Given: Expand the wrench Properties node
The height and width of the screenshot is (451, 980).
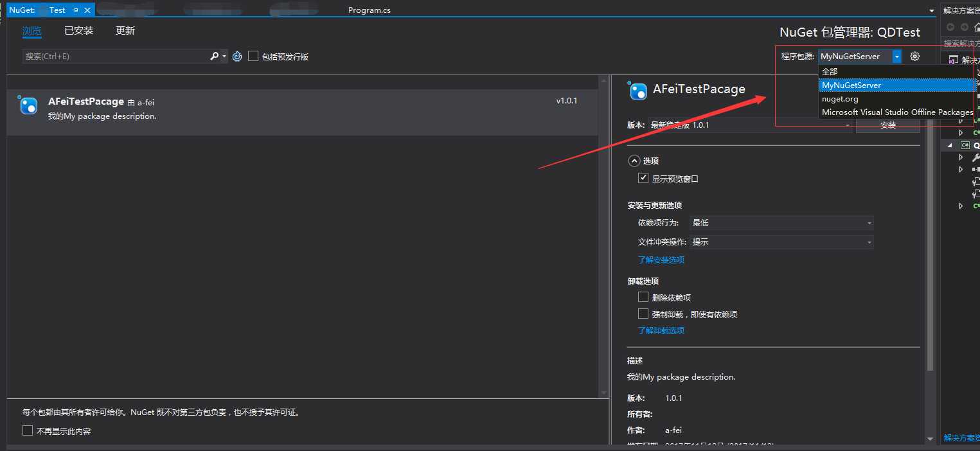Looking at the screenshot, I should [961, 157].
